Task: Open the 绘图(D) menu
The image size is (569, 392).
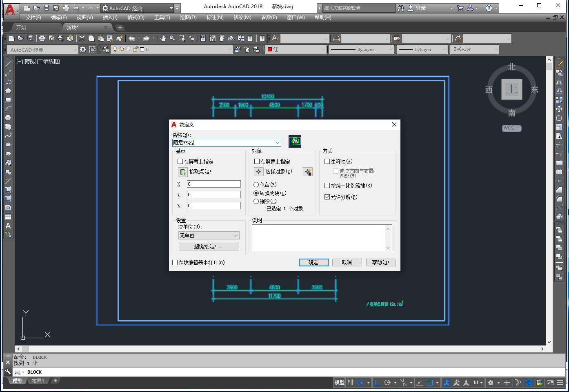Action: tap(188, 18)
